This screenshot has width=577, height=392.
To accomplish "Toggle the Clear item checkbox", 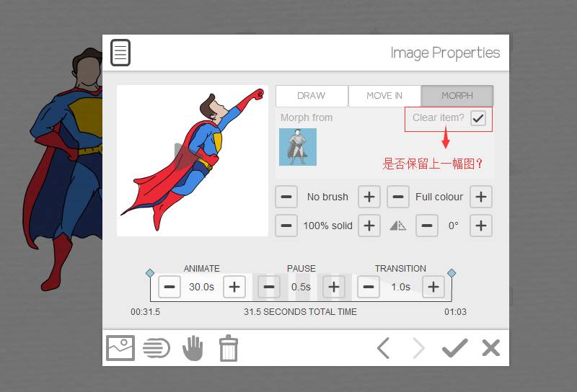I will click(478, 118).
